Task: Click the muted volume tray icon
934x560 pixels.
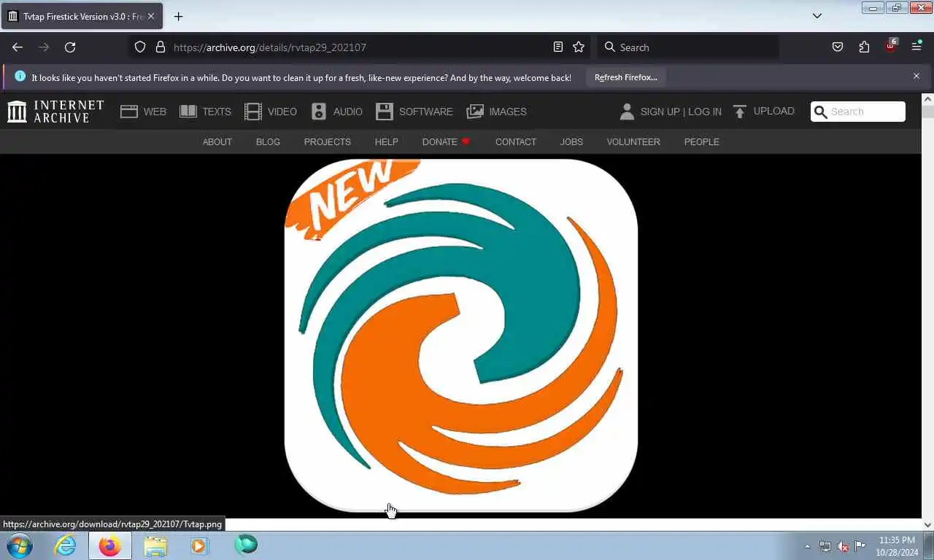Action: point(843,546)
